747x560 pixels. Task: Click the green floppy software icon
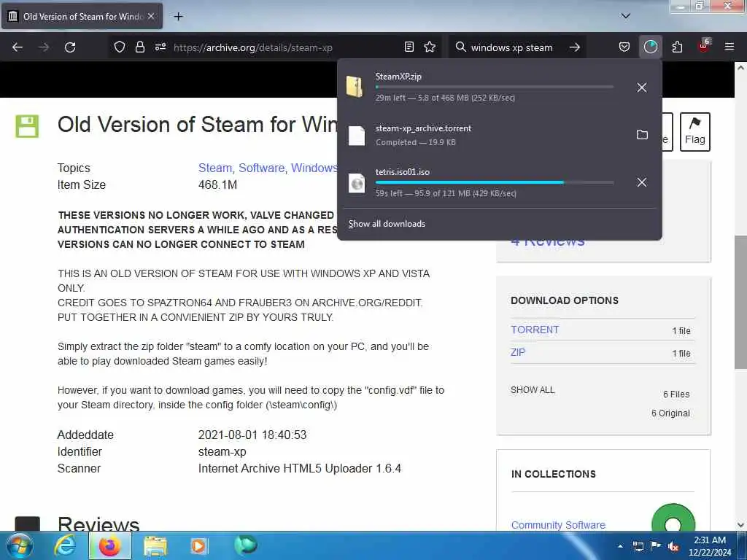click(x=27, y=126)
